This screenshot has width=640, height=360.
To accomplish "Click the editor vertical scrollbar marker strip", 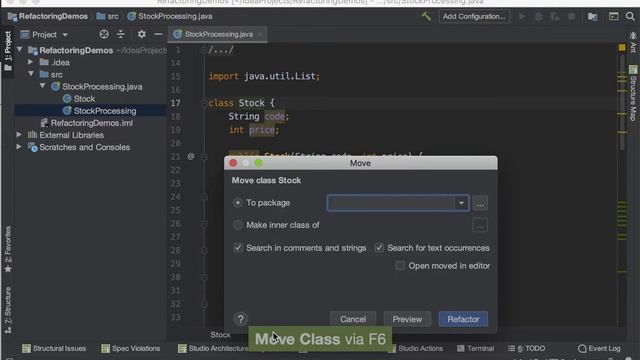I will coord(622,184).
